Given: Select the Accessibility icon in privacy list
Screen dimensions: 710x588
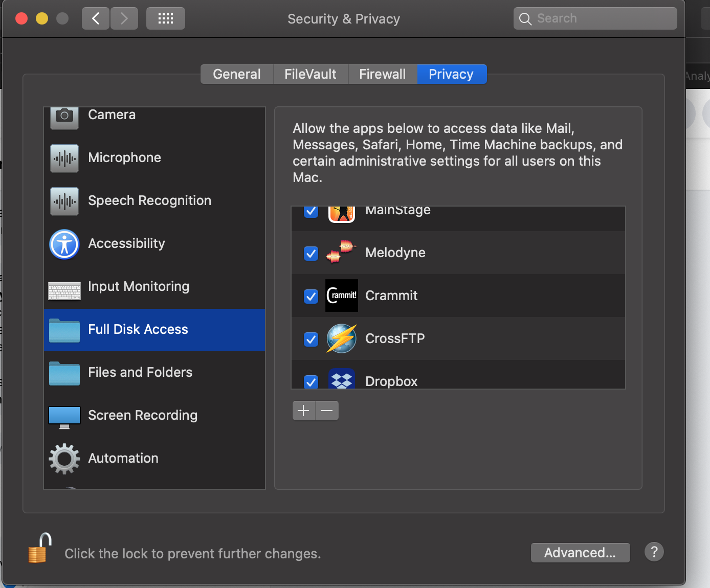Looking at the screenshot, I should (64, 244).
